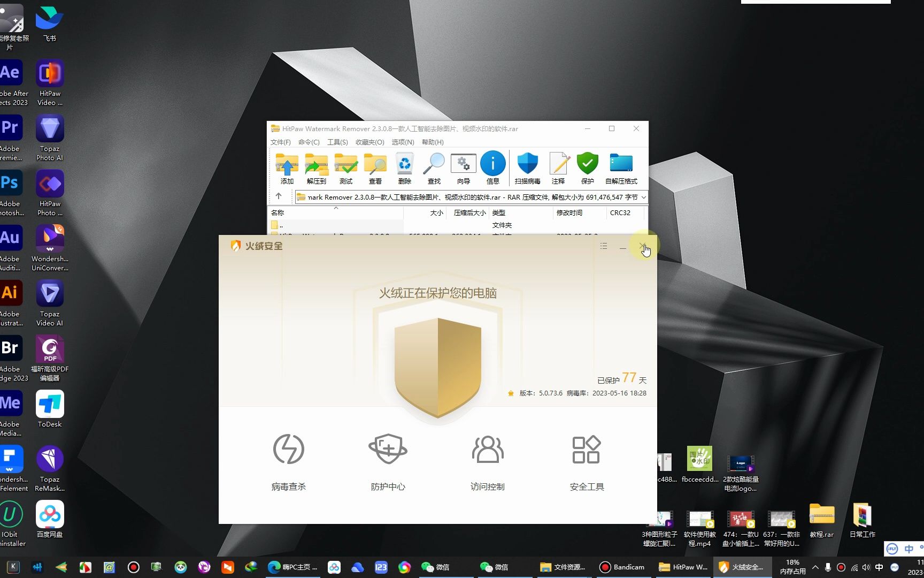This screenshot has height=578, width=924.
Task: Show hidden system tray icons chevron
Action: click(x=815, y=567)
